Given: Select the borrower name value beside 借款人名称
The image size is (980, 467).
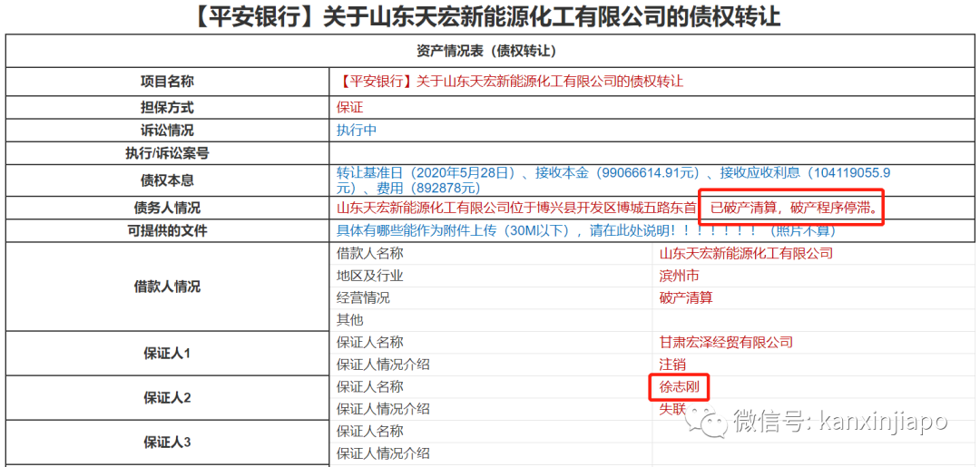Looking at the screenshot, I should point(745,253).
